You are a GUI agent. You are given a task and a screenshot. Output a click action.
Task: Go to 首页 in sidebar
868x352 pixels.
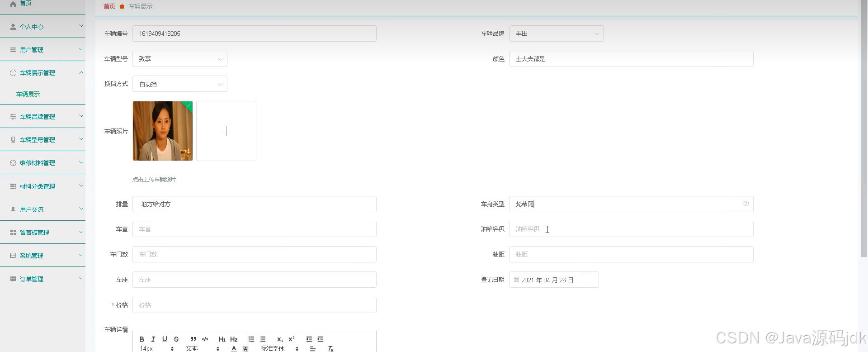click(42, 4)
